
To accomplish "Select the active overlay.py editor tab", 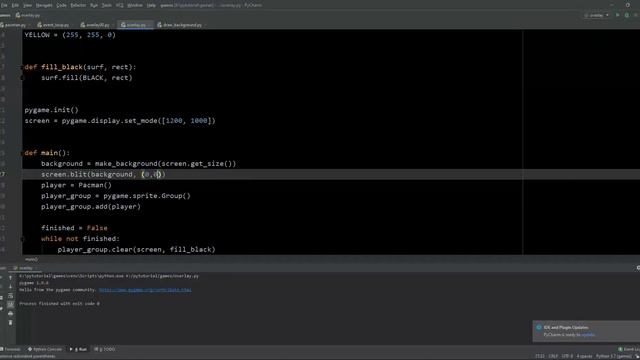I will (135, 25).
